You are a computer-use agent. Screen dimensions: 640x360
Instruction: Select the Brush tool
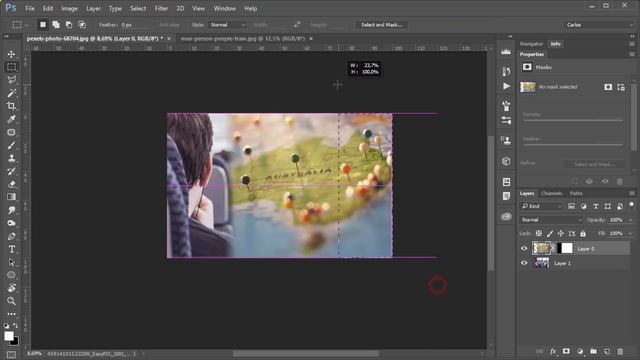(x=11, y=145)
